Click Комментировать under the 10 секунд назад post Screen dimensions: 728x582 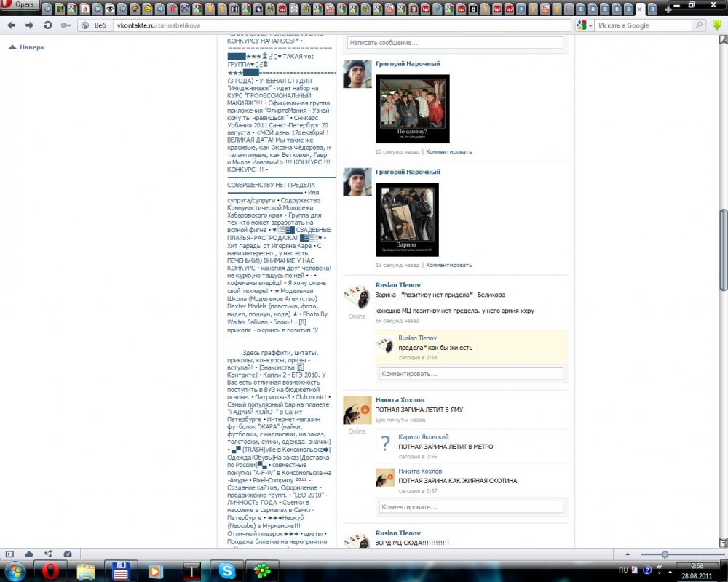click(448, 152)
